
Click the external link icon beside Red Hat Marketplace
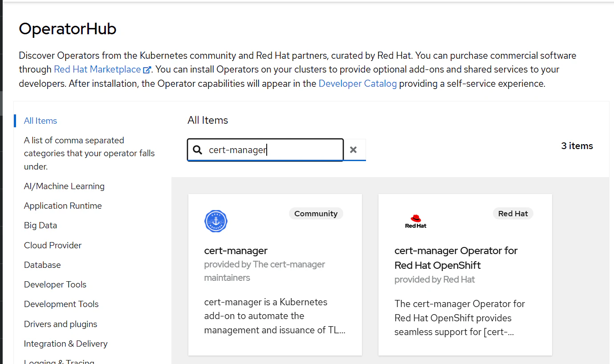click(x=147, y=70)
